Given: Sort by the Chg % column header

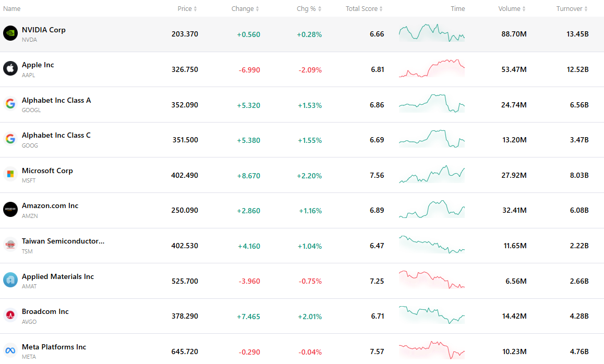Looking at the screenshot, I should point(309,8).
